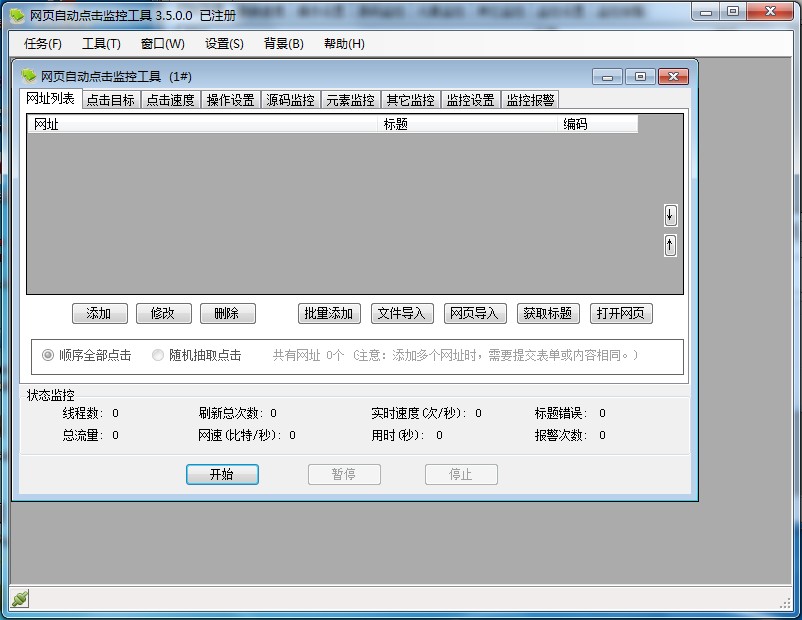Close the child window (1#)
The image size is (802, 620).
click(674, 77)
